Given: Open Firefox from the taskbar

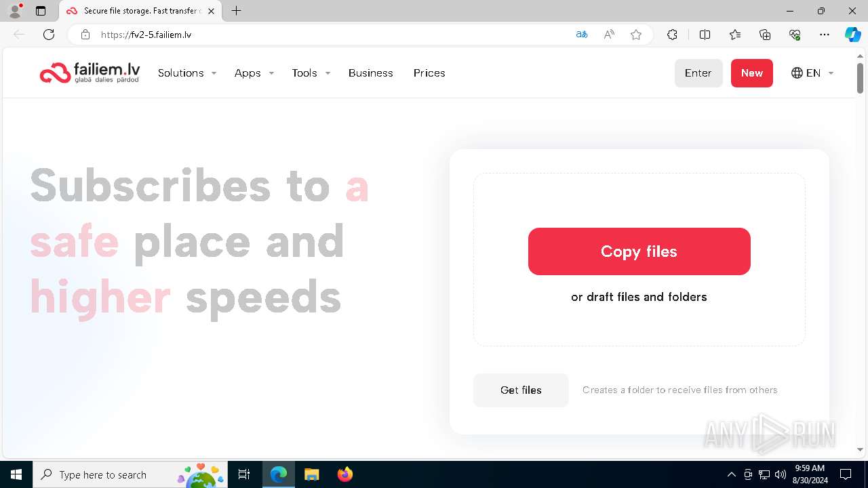Looking at the screenshot, I should tap(344, 474).
